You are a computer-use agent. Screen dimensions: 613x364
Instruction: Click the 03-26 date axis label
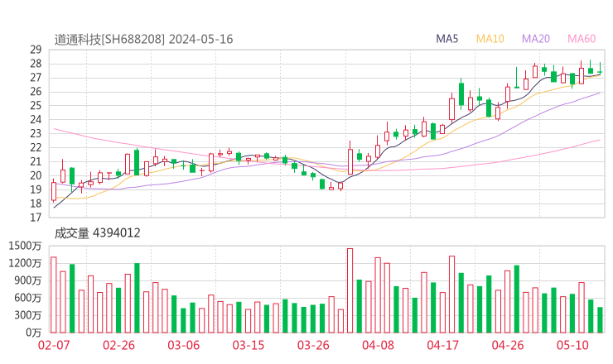pos(313,345)
